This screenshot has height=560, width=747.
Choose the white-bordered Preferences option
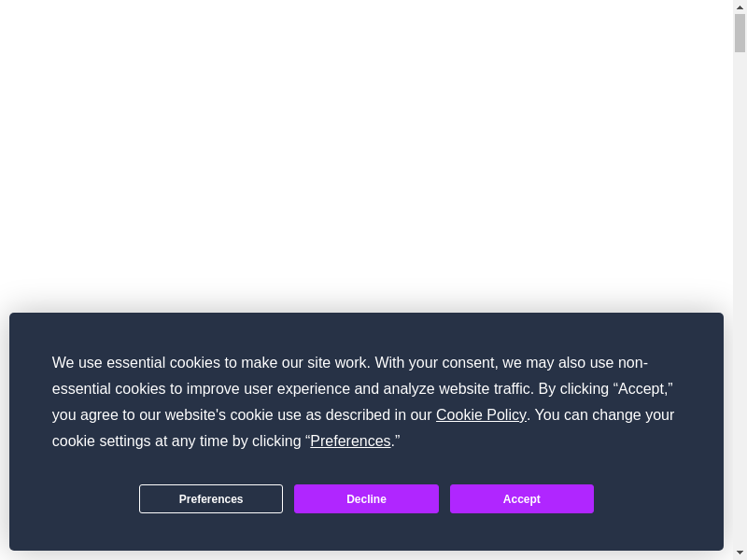click(x=211, y=498)
